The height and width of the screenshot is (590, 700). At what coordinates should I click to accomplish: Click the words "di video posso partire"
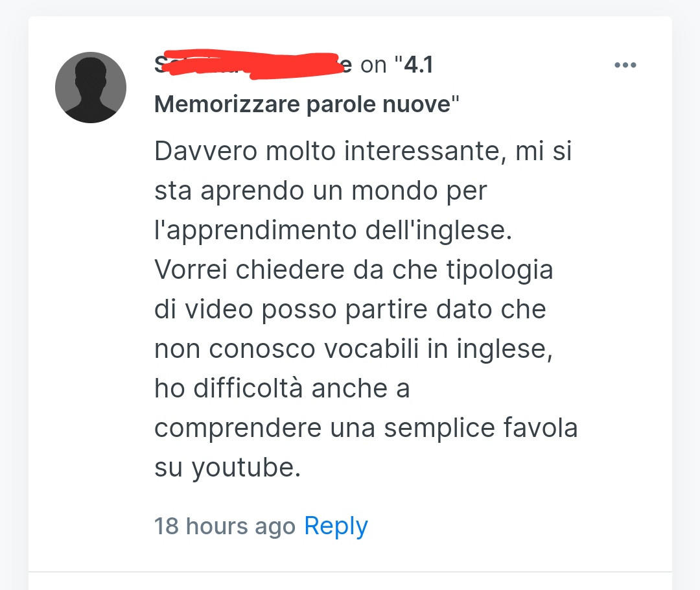click(x=291, y=309)
